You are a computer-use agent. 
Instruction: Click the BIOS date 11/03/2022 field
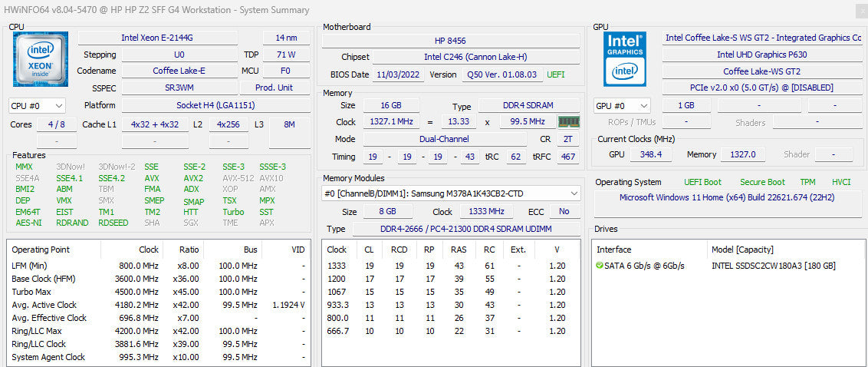[x=399, y=74]
